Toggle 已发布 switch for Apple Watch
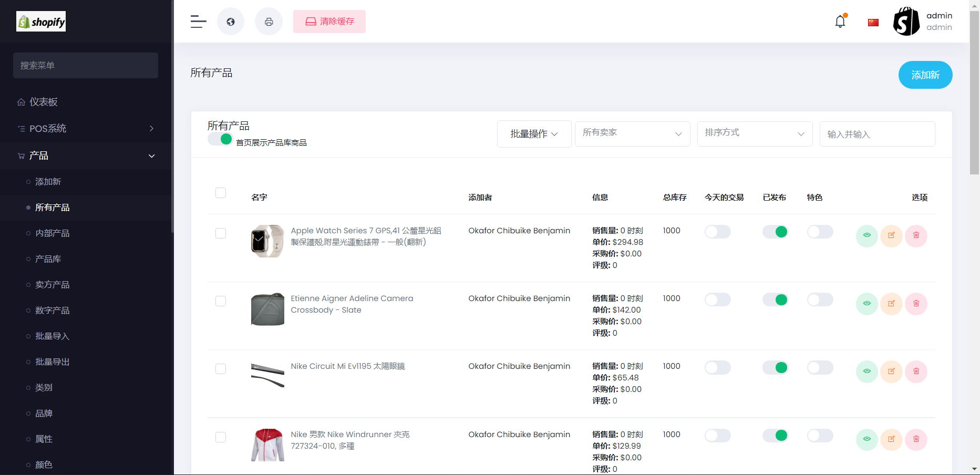Viewport: 980px width, 475px height. 776,232
